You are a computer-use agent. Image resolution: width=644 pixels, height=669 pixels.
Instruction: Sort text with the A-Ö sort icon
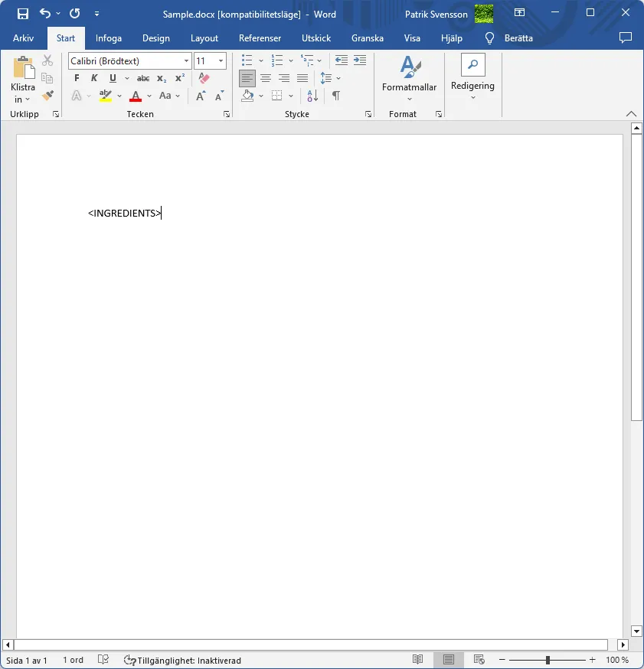pos(312,96)
